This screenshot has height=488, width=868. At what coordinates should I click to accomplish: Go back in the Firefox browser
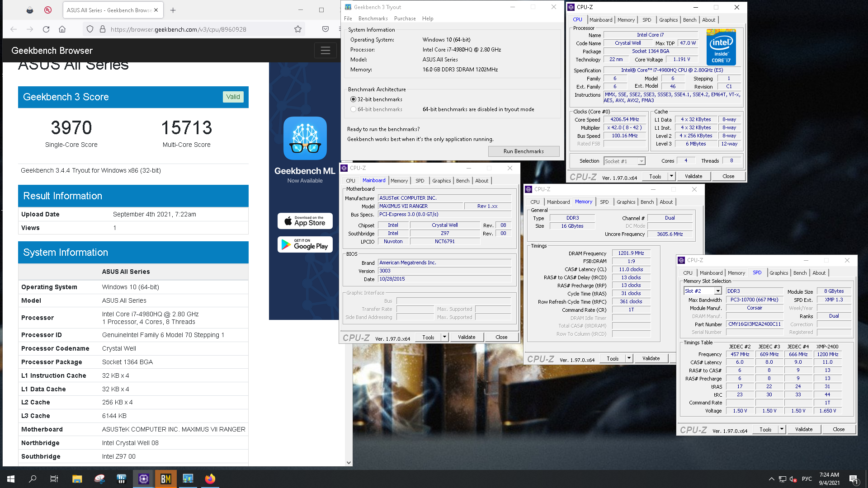point(14,29)
